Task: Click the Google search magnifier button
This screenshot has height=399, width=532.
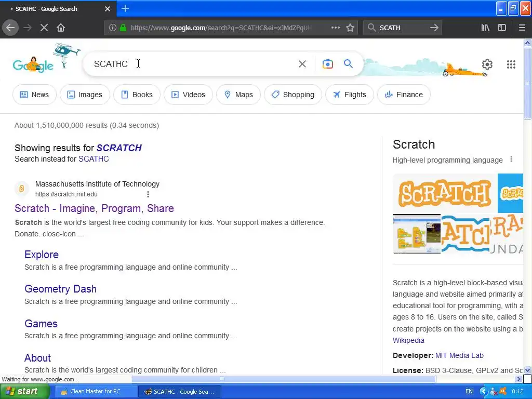Action: point(348,63)
